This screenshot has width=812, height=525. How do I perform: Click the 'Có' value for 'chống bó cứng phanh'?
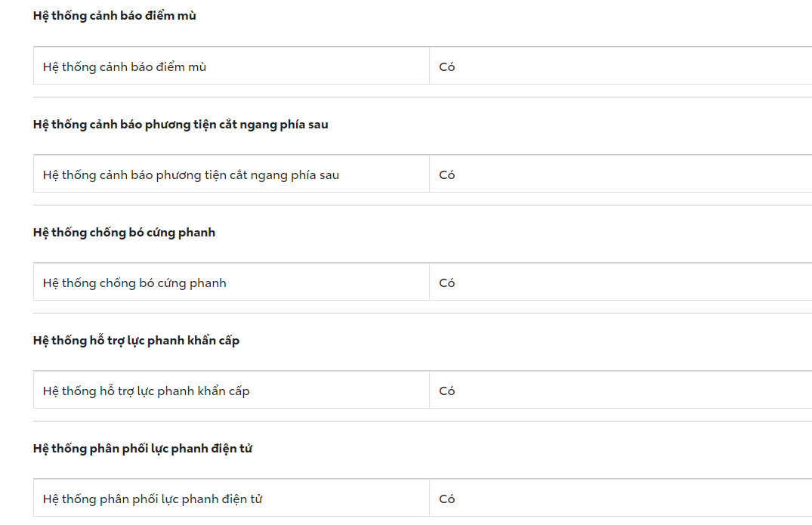[447, 283]
